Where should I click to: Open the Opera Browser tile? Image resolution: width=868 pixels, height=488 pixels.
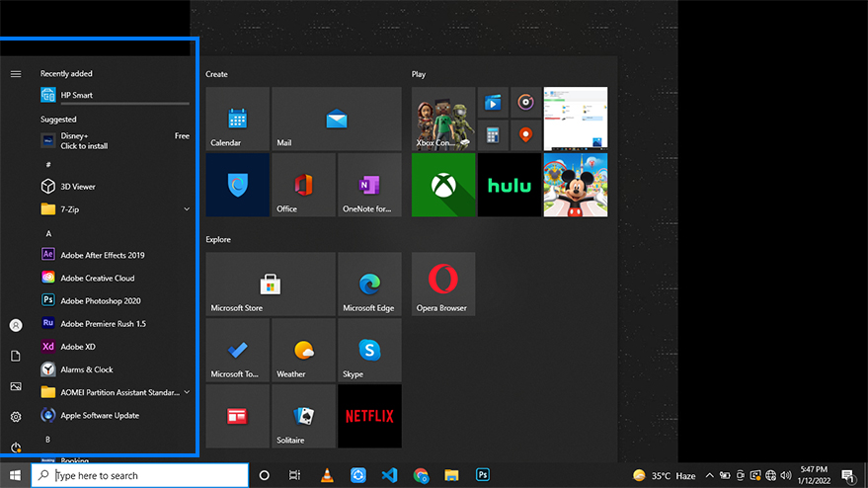pyautogui.click(x=443, y=284)
